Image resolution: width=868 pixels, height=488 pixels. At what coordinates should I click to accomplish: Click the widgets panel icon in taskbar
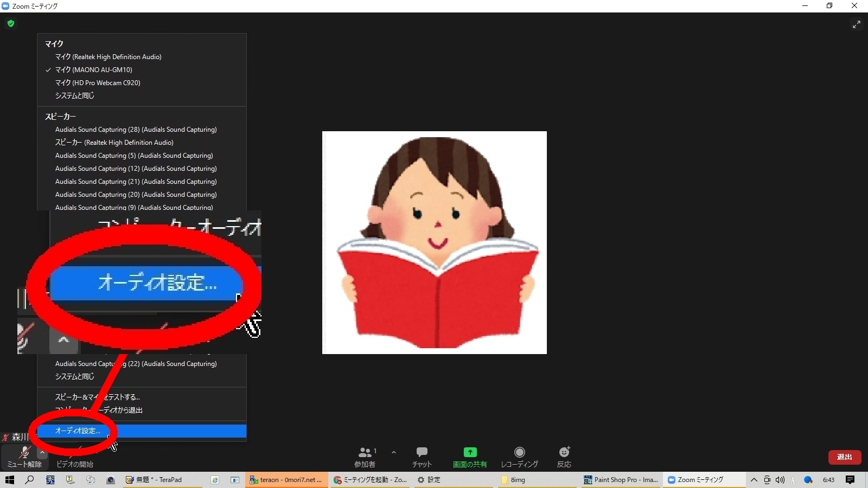coord(235,480)
